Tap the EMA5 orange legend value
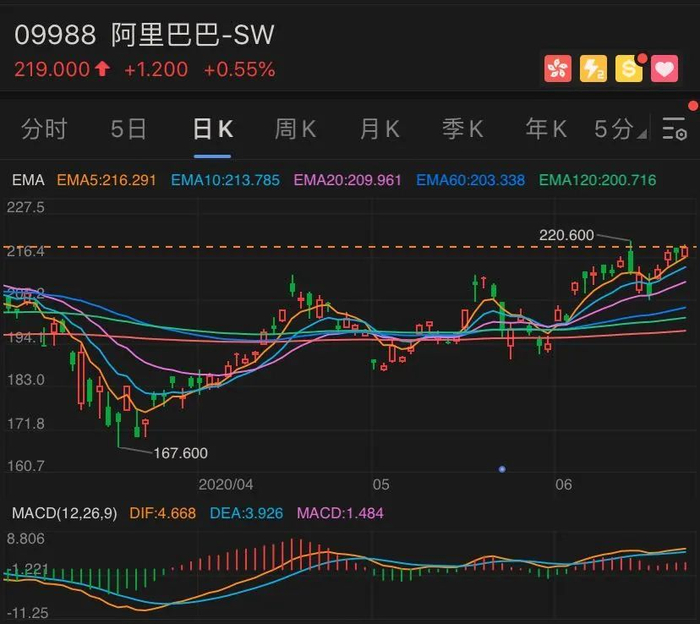Image resolution: width=700 pixels, height=624 pixels. click(106, 180)
